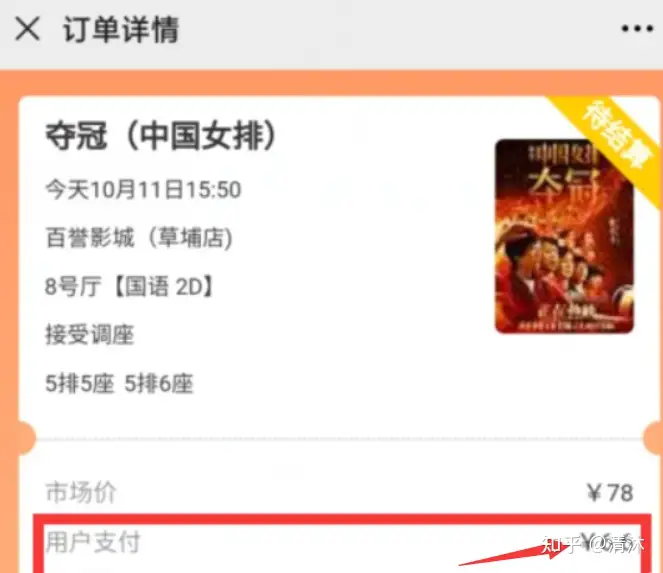Viewport: 663px width, 573px height.
Task: Click the yellow 待结算 corner ribbon
Action: 611,137
